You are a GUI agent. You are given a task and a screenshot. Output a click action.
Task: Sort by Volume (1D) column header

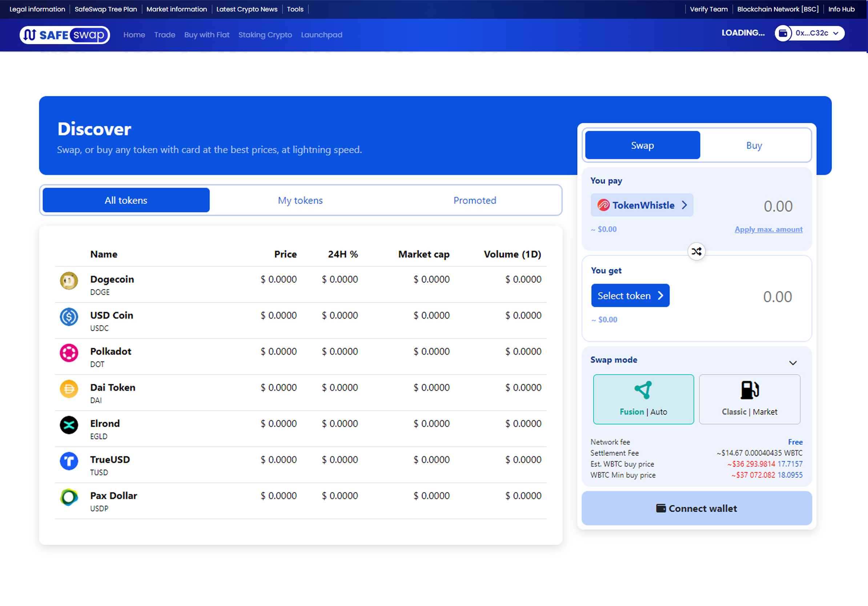512,254
